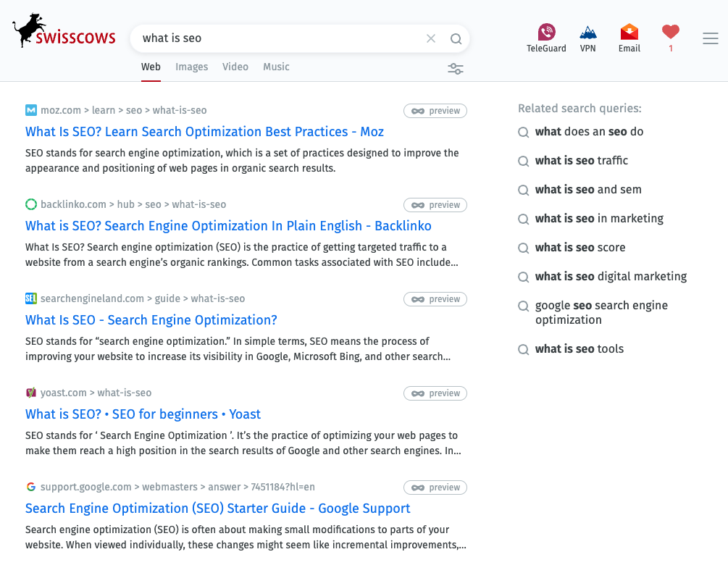The width and height of the screenshot is (728, 565).
Task: Switch to the Video tab
Action: pos(235,67)
